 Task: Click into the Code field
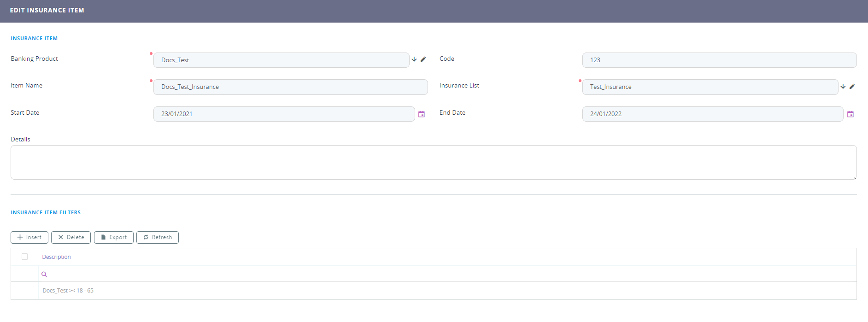(719, 60)
